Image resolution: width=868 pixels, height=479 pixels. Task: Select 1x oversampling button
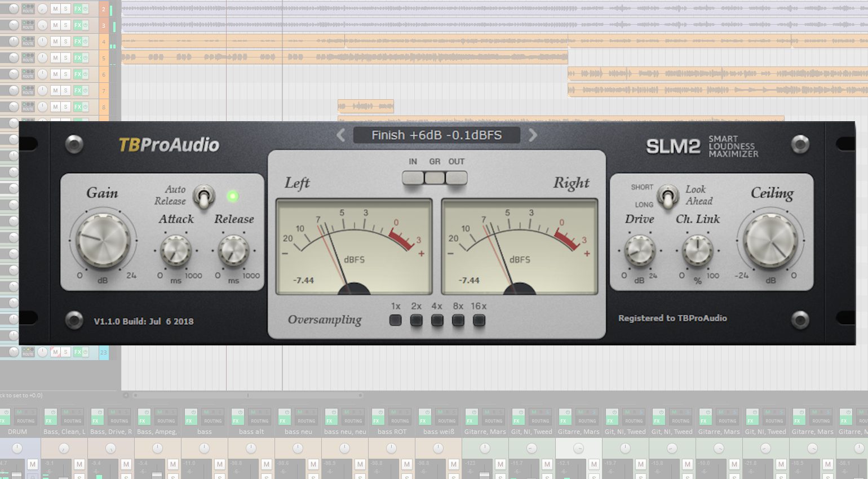coord(396,321)
